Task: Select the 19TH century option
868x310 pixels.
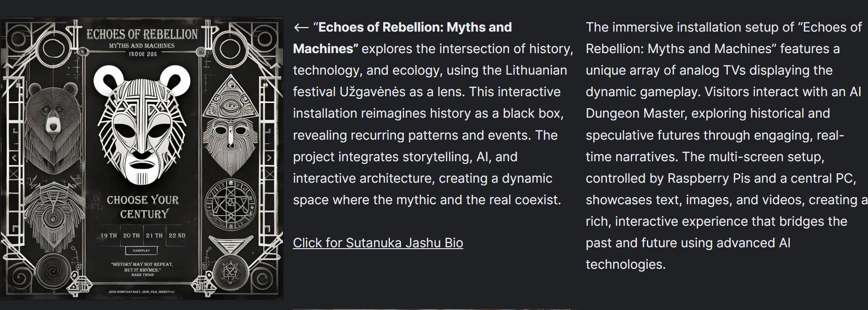Action: 108,235
